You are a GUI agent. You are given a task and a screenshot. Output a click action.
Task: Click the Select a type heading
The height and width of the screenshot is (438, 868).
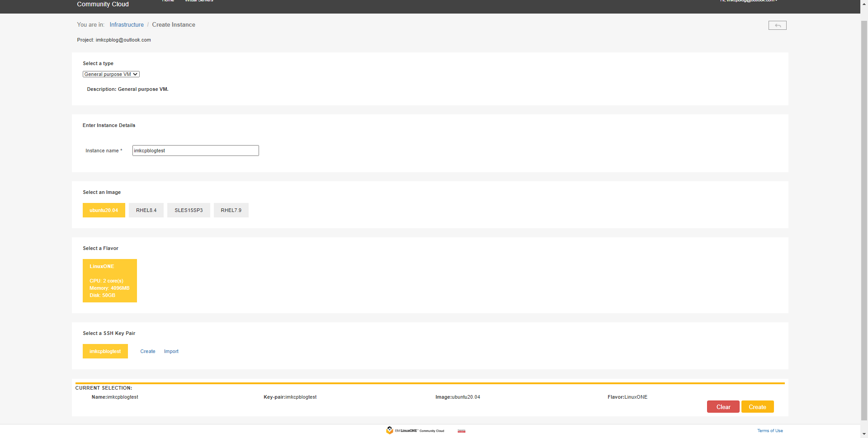coord(98,63)
